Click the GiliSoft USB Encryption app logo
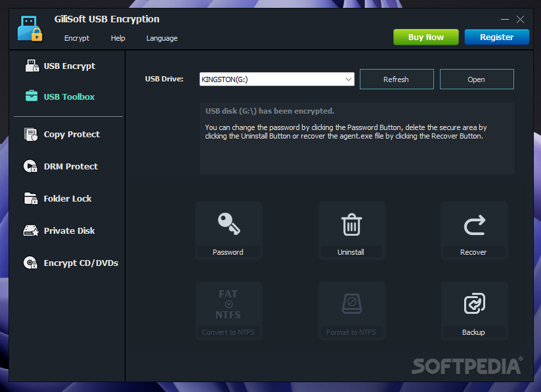 click(x=30, y=29)
